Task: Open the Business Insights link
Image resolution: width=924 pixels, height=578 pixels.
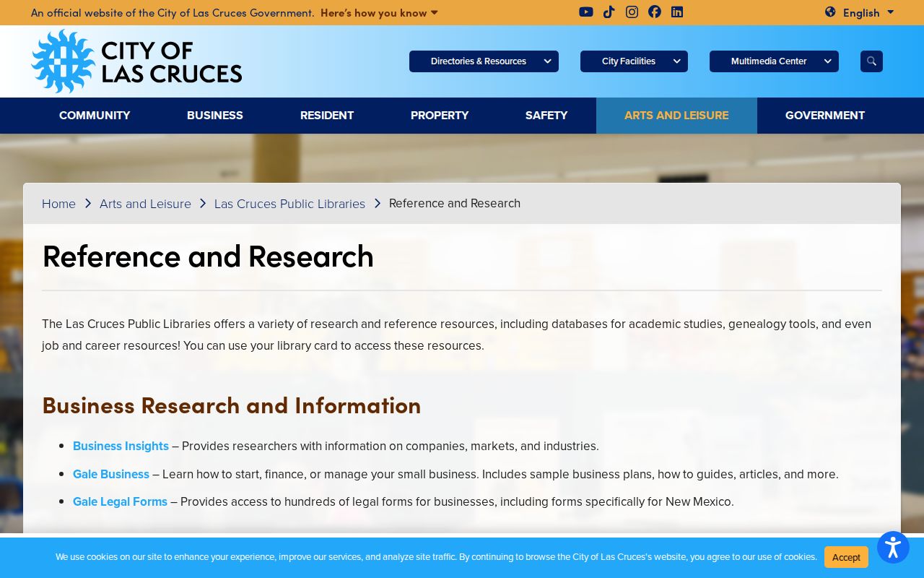Action: [x=121, y=447]
